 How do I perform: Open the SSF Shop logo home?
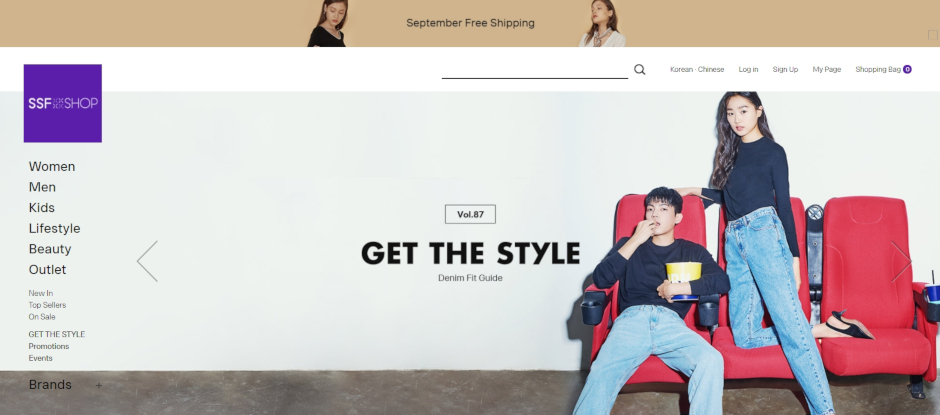tap(63, 103)
